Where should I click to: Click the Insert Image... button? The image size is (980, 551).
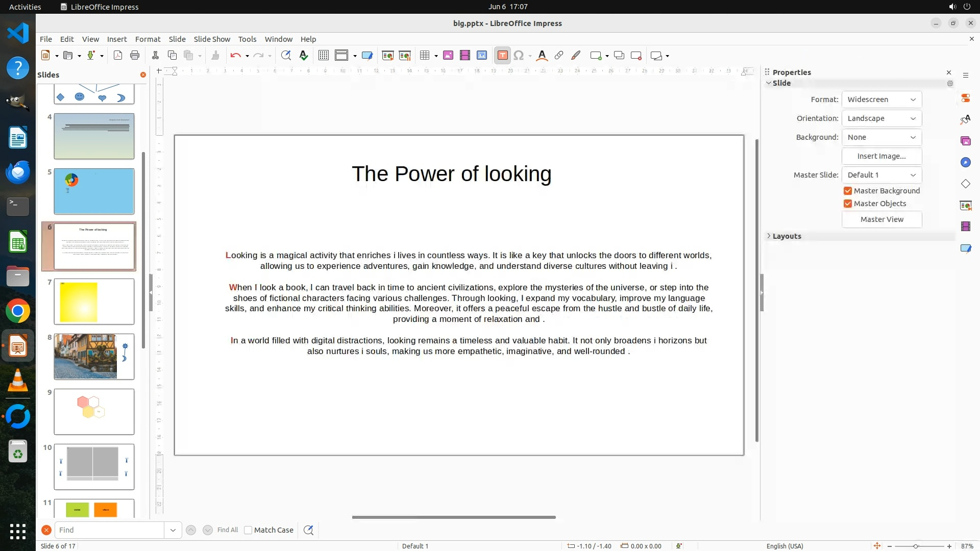[x=881, y=156]
